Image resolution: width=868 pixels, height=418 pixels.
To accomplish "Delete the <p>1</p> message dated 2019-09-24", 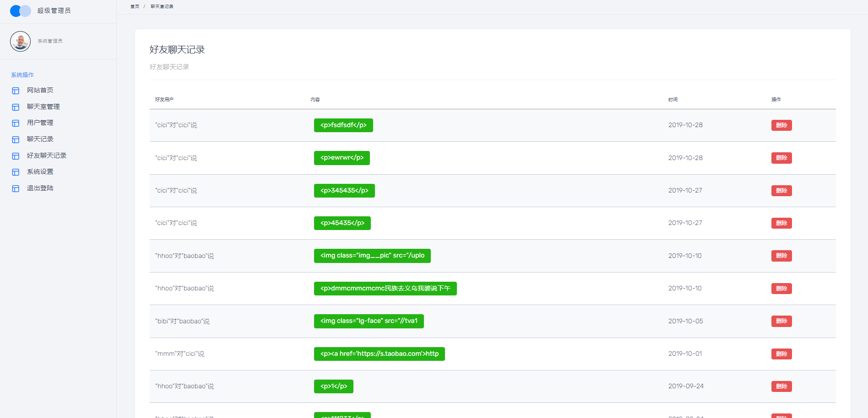I will pos(781,386).
